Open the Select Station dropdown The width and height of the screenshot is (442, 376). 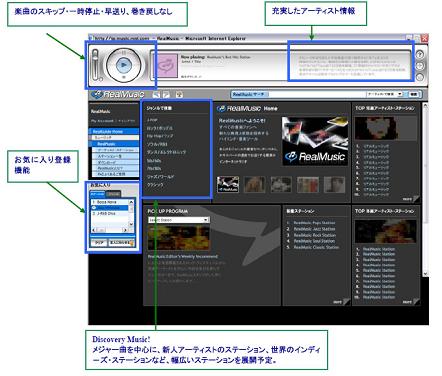pos(179,220)
